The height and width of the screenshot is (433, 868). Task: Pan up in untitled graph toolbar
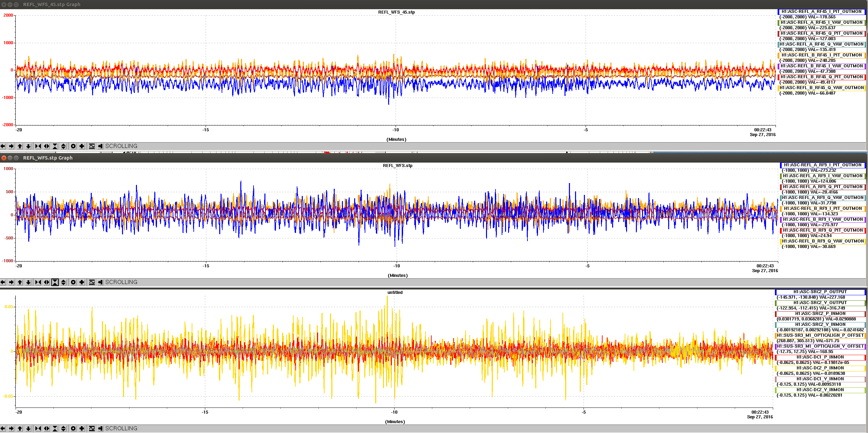(20, 429)
